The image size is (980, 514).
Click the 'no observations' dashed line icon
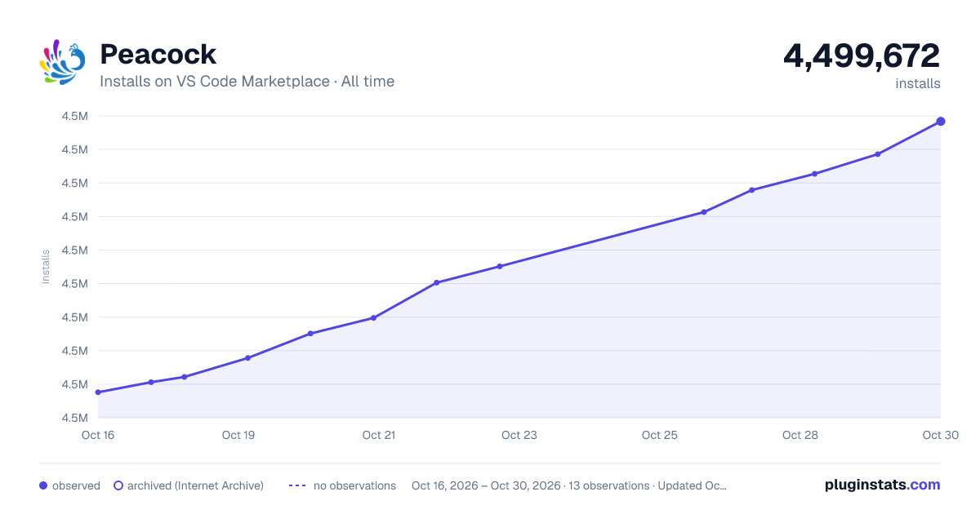297,485
